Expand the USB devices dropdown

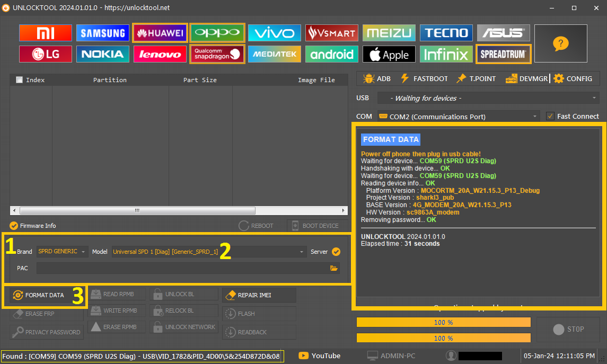click(488, 98)
